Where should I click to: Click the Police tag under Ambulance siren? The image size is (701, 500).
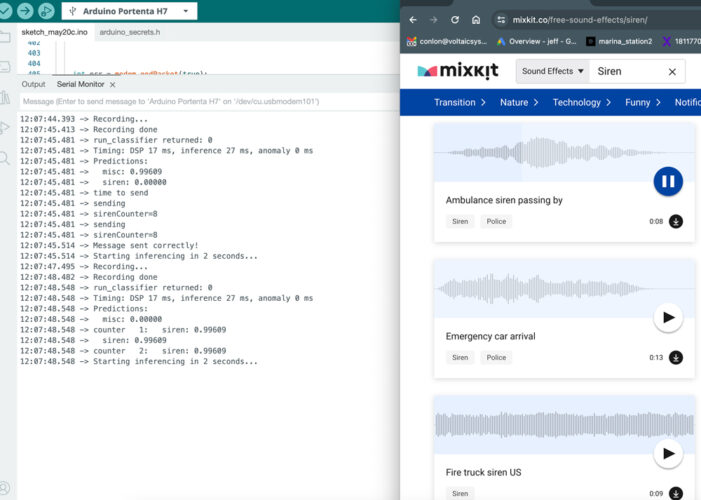point(495,222)
